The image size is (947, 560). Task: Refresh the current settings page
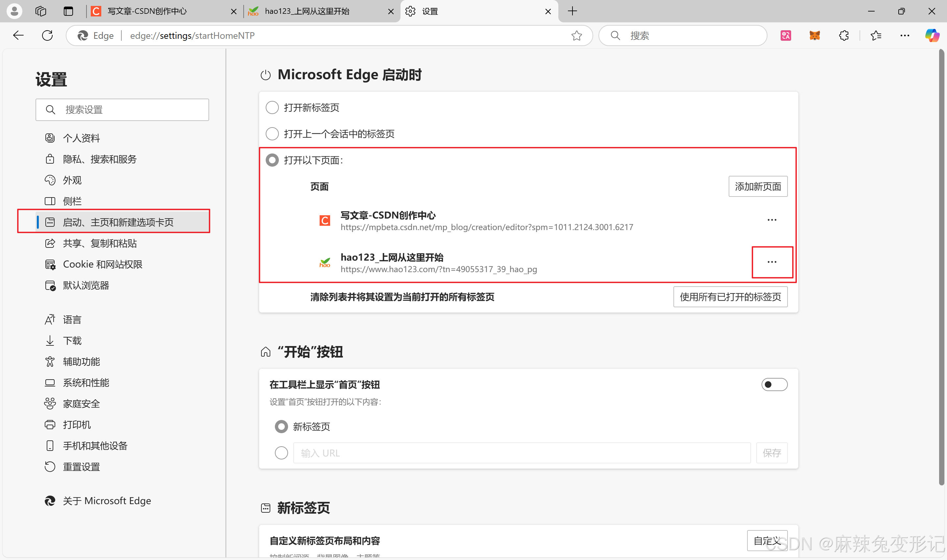coord(47,35)
